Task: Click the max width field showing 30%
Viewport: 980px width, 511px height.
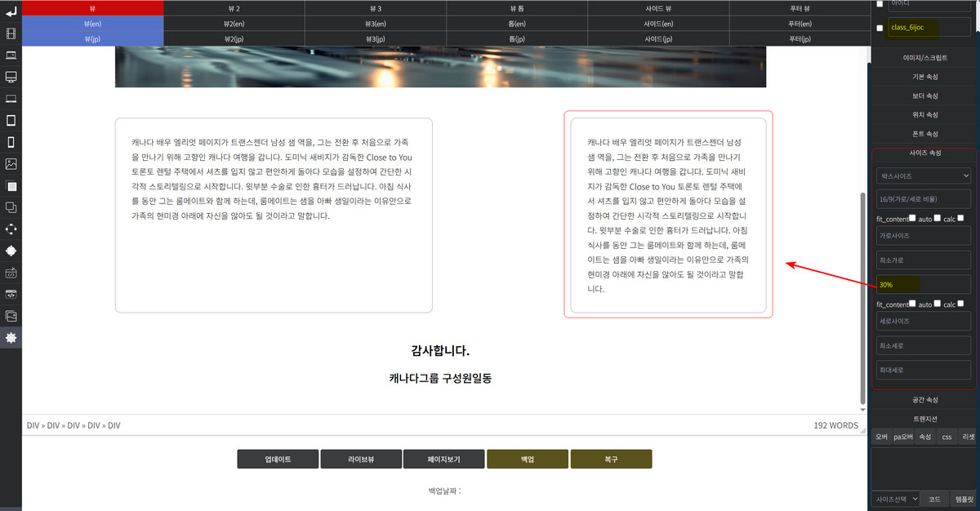Action: click(924, 285)
